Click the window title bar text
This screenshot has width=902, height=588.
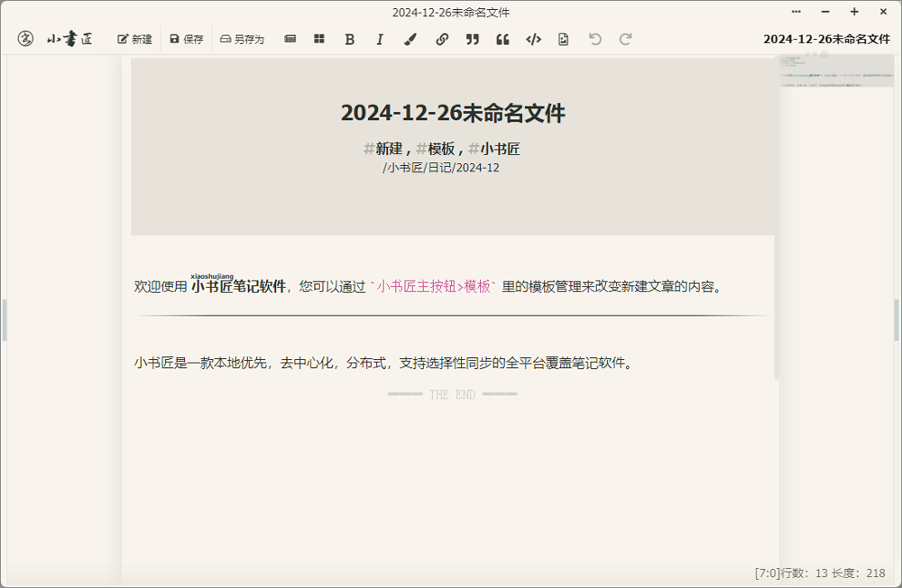[x=451, y=13]
